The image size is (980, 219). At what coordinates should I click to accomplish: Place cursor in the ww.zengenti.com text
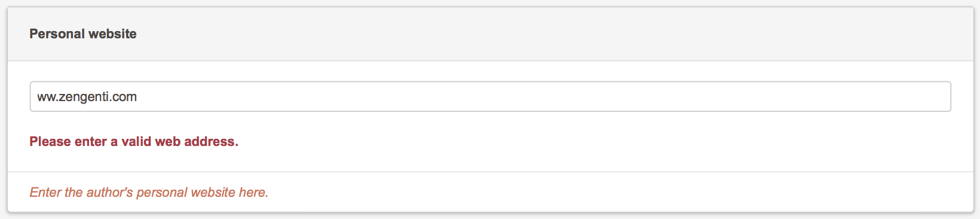click(x=87, y=97)
